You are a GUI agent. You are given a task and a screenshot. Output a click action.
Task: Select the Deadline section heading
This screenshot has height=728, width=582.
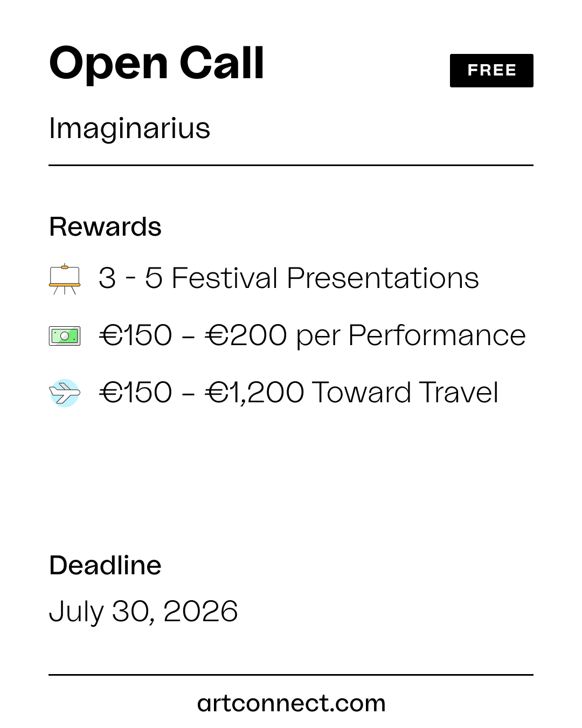pos(105,566)
